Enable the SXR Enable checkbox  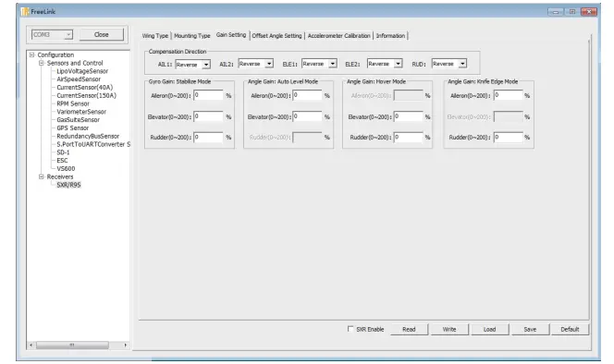pos(350,329)
